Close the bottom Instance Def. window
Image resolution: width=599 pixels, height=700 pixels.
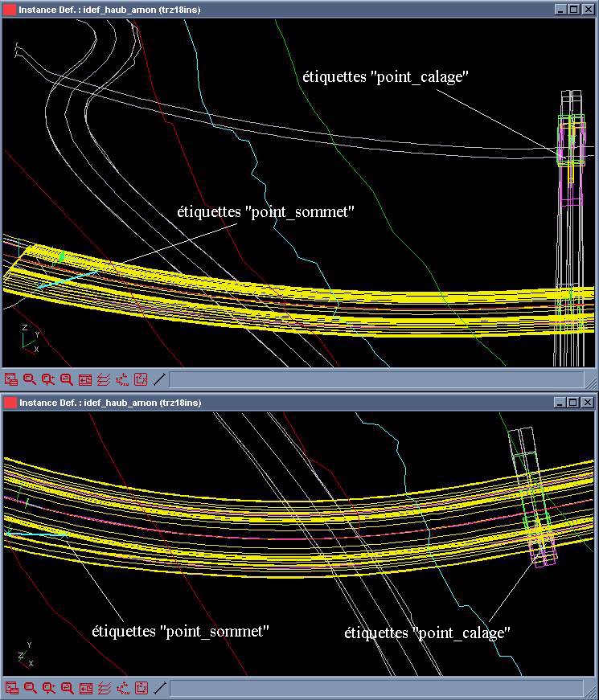tap(588, 402)
